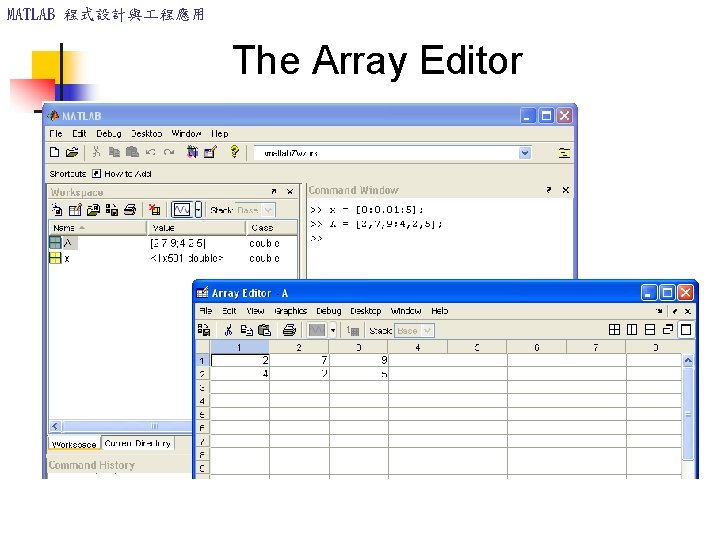Select column 2 header in Array Editor

point(299,347)
